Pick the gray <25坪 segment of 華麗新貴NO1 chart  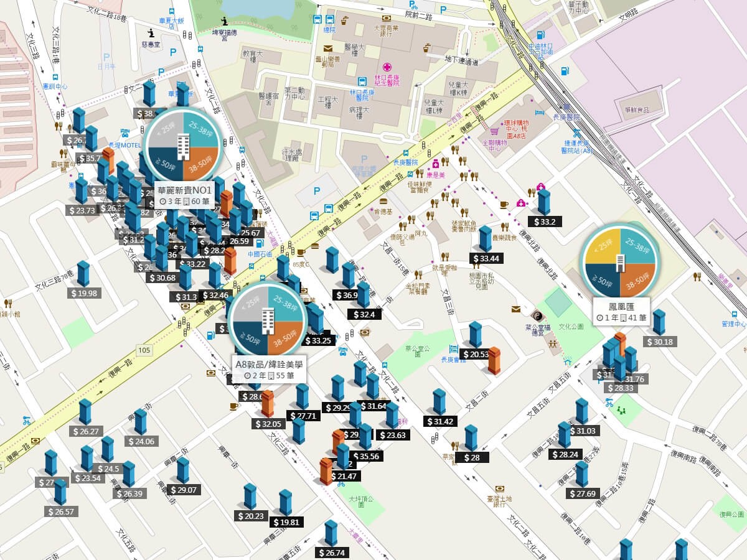(x=164, y=128)
